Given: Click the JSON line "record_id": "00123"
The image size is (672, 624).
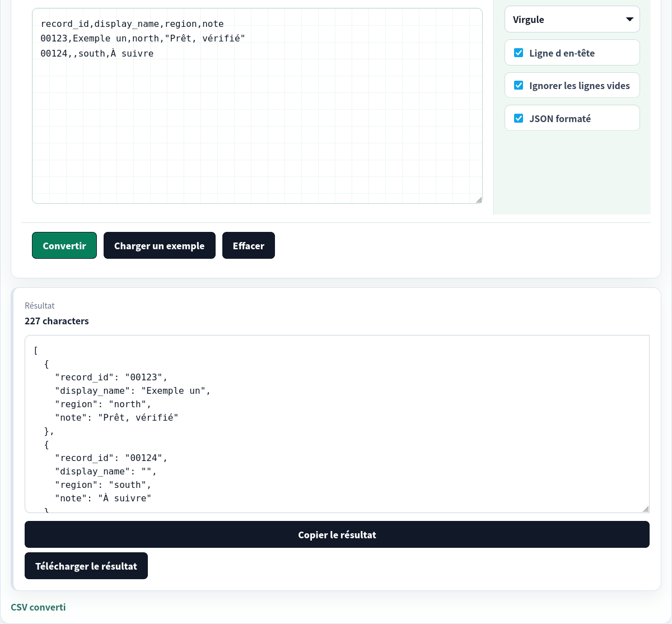Looking at the screenshot, I should point(111,378).
